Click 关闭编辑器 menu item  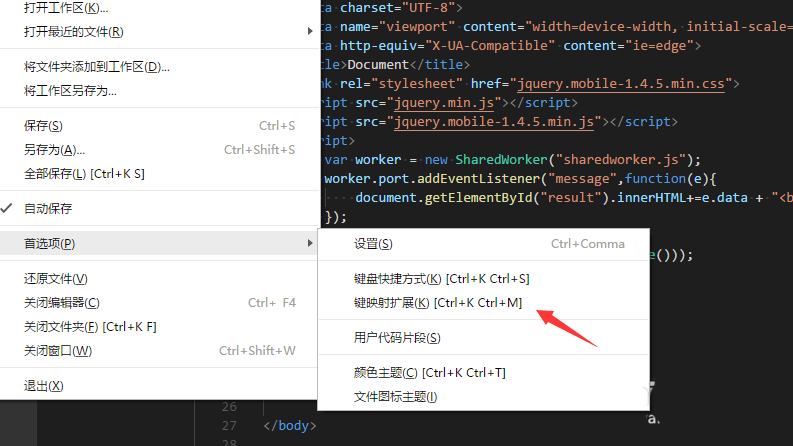coord(160,302)
